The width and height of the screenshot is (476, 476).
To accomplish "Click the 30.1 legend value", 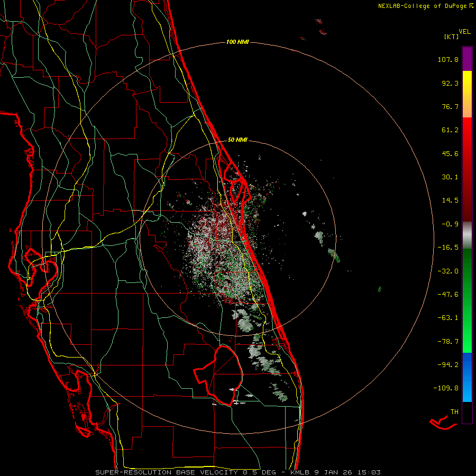I will [450, 177].
